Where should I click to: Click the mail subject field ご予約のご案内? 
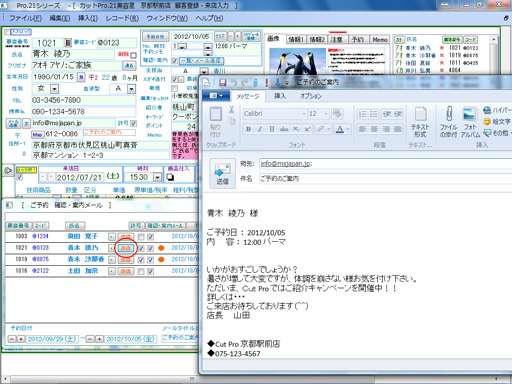point(385,179)
